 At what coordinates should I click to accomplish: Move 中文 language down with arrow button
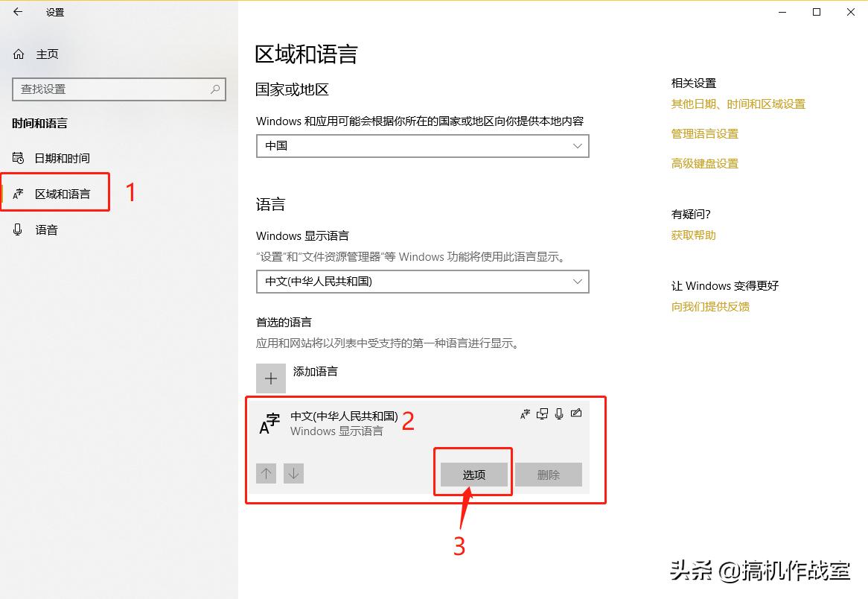click(x=293, y=473)
